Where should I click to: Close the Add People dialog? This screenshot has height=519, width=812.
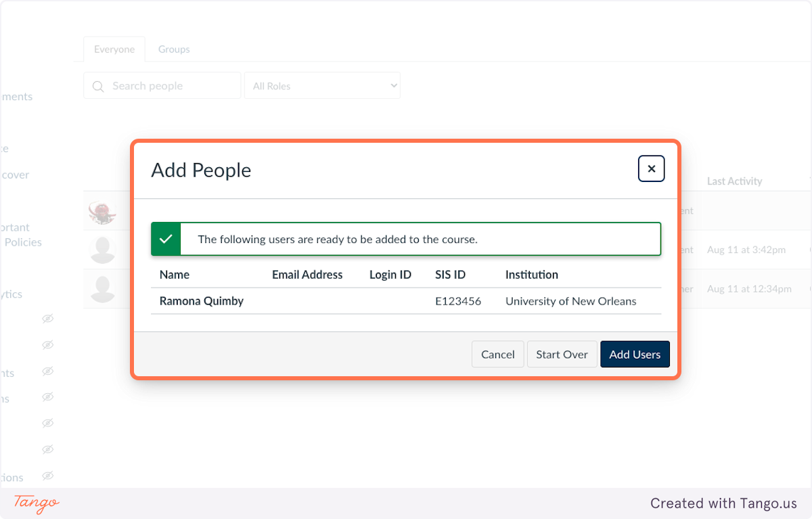651,168
